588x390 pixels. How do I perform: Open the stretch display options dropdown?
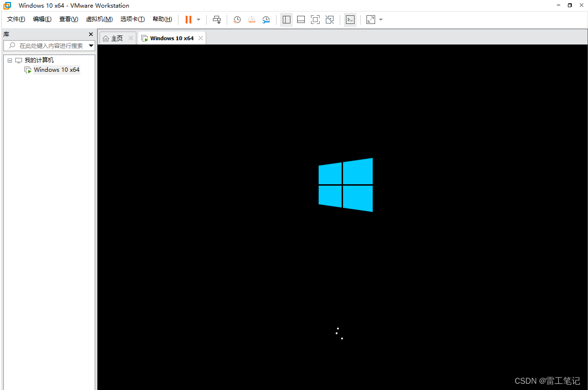click(x=381, y=20)
